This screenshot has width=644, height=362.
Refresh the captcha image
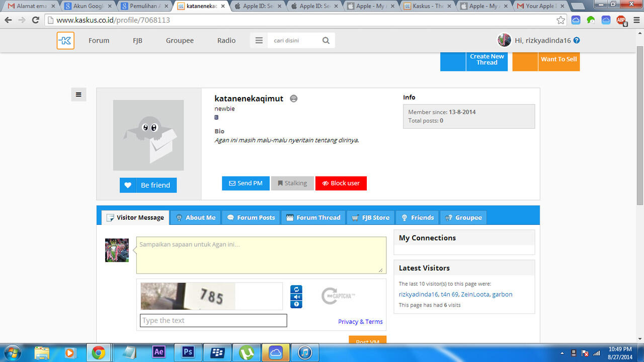click(296, 289)
